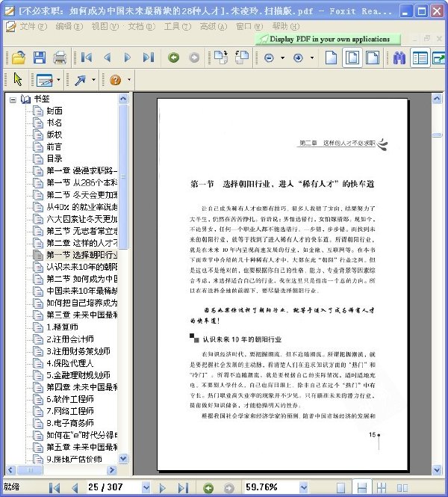Open the page number dropdown in status bar
The height and width of the screenshot is (497, 448).
coord(146,487)
